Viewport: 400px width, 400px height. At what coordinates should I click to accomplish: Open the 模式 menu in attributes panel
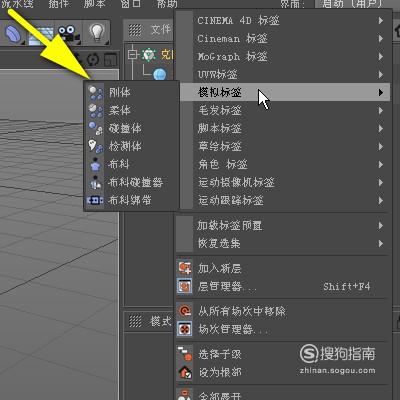161,321
